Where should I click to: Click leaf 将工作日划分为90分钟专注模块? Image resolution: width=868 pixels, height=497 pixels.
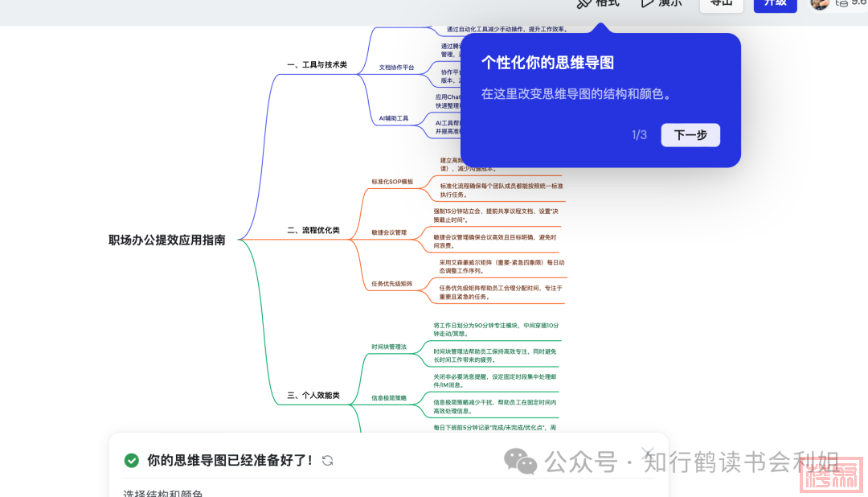[496, 330]
